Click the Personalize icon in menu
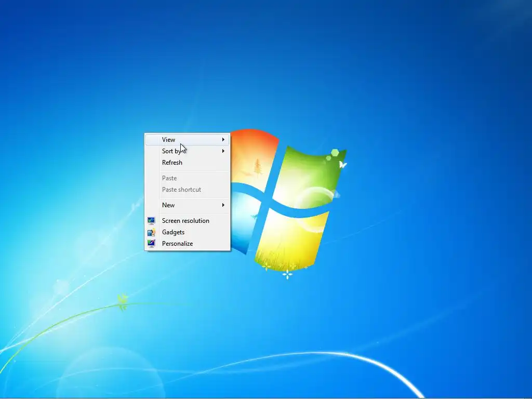 click(x=151, y=244)
